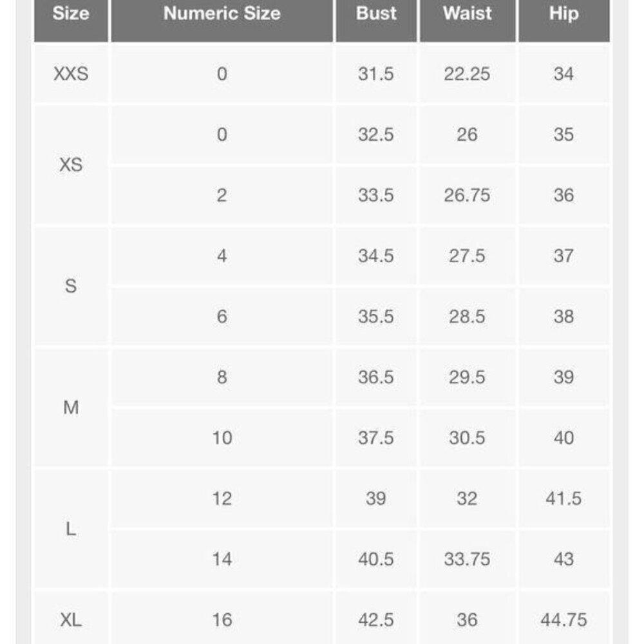Click the hip value 41.5
The image size is (644, 644).
point(564,498)
